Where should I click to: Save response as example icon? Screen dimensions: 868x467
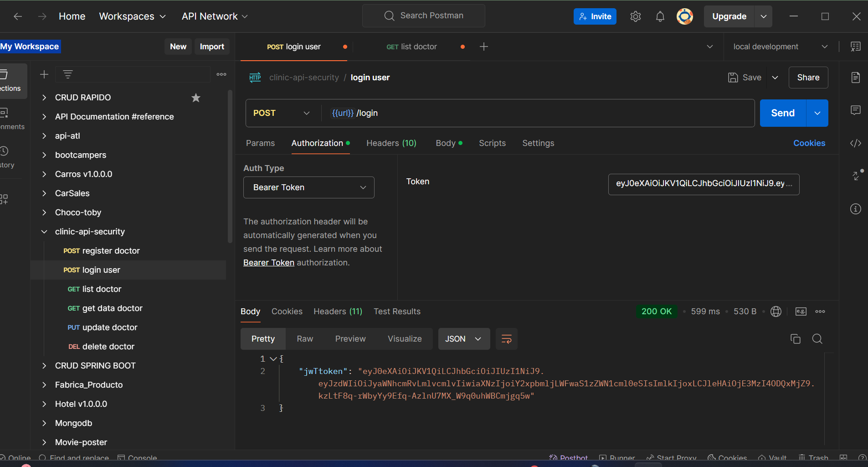pos(801,311)
